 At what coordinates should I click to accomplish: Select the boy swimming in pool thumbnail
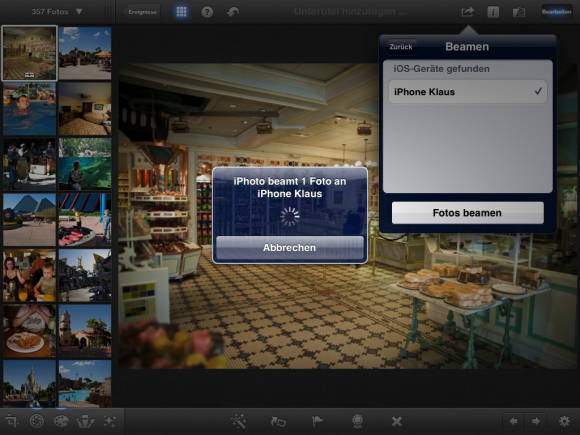click(x=30, y=109)
